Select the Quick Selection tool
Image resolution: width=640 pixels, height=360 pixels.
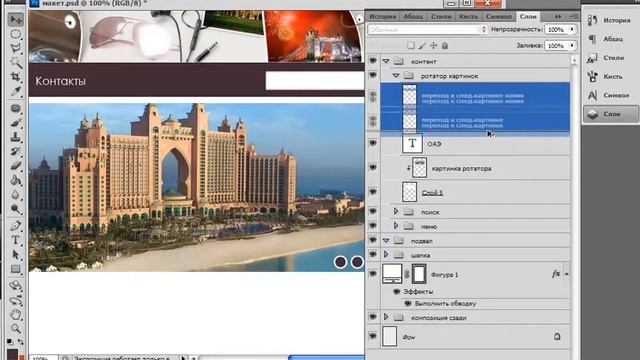pyautogui.click(x=16, y=62)
